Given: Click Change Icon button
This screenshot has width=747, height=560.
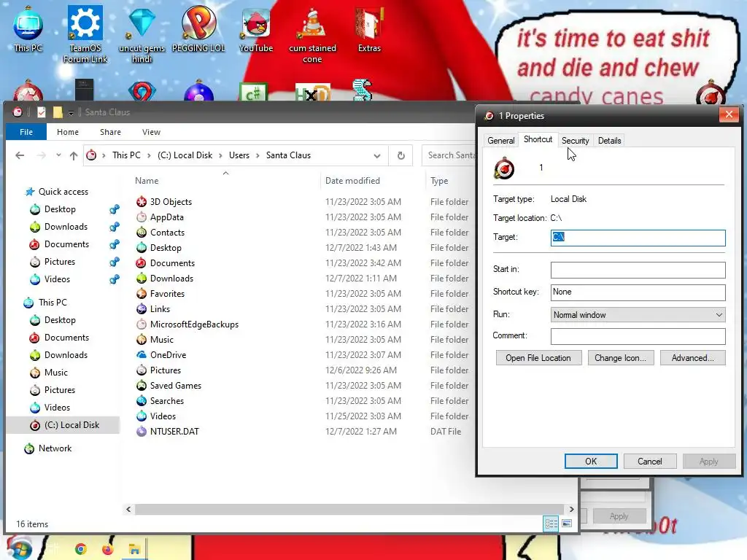Looking at the screenshot, I should pyautogui.click(x=620, y=358).
